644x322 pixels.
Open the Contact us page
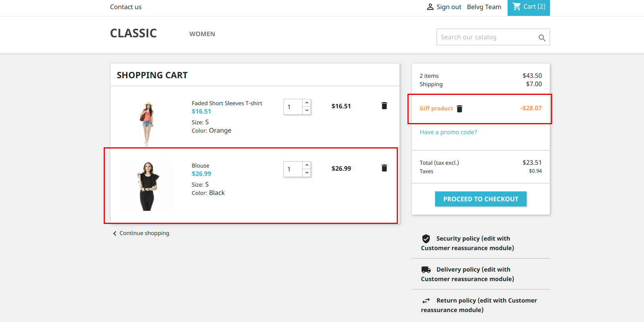[126, 7]
